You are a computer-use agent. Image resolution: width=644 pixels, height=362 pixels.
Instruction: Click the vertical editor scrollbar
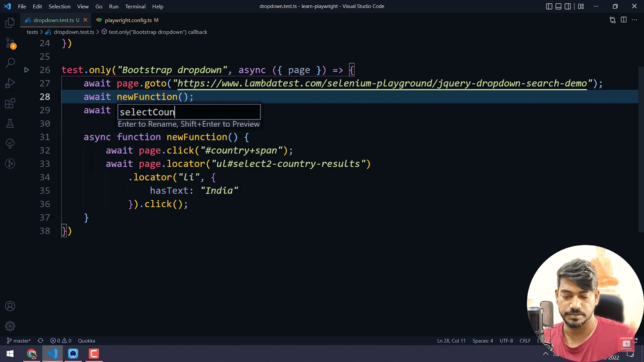click(641, 149)
